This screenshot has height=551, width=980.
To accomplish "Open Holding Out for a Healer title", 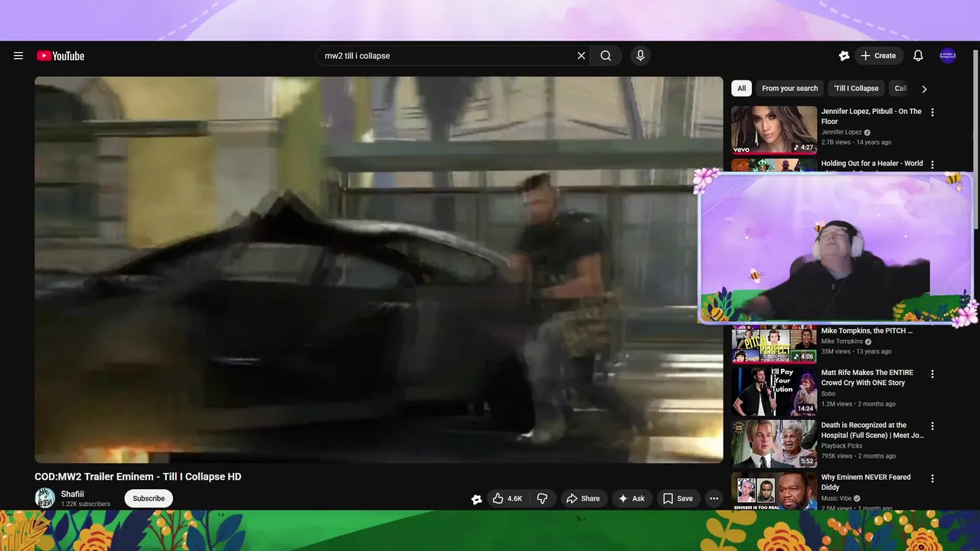I will click(872, 164).
